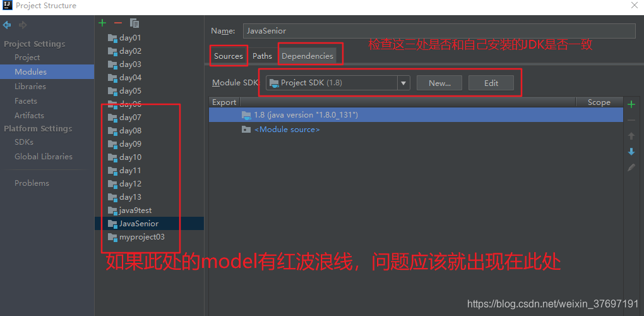Move dependency up with arrow icon

pos(631,136)
